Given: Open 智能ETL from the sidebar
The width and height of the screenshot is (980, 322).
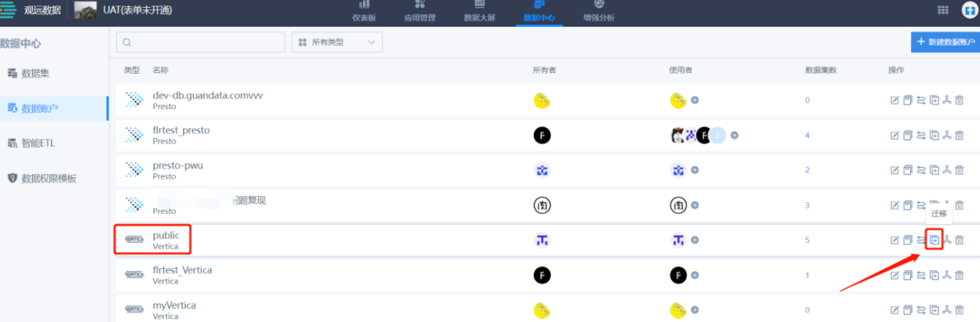Looking at the screenshot, I should click(x=38, y=143).
